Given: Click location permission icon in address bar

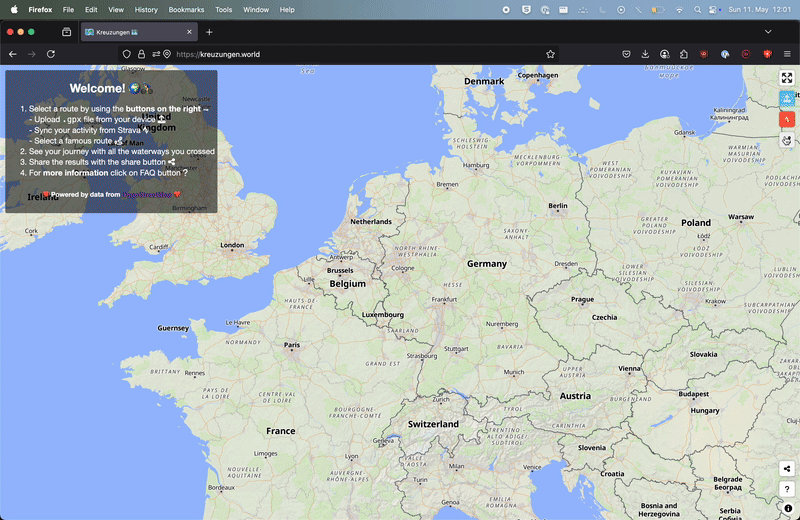Looking at the screenshot, I should (167, 54).
